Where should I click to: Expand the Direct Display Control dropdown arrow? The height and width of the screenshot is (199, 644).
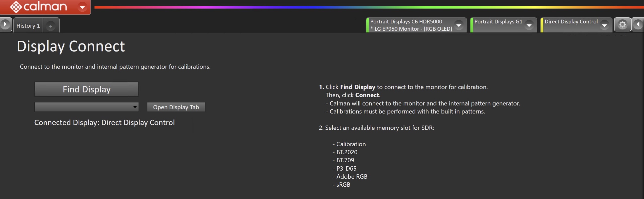tap(604, 25)
